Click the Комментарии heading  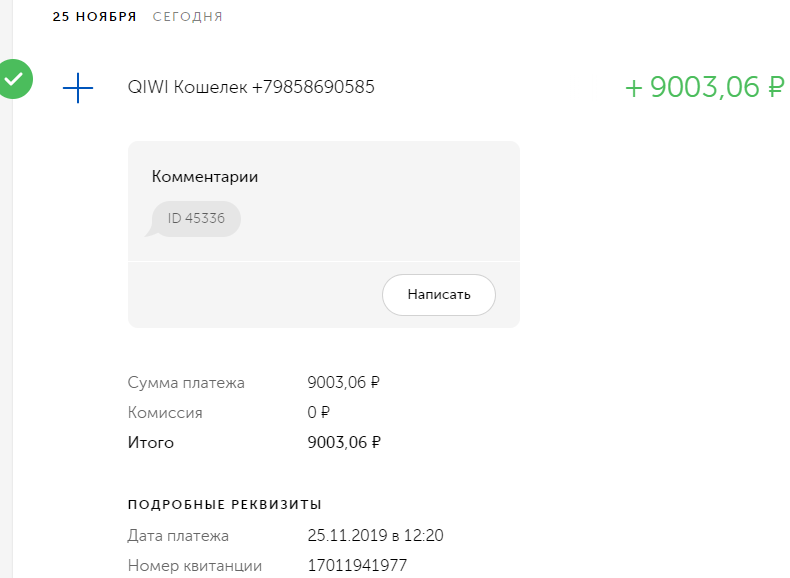(x=205, y=176)
